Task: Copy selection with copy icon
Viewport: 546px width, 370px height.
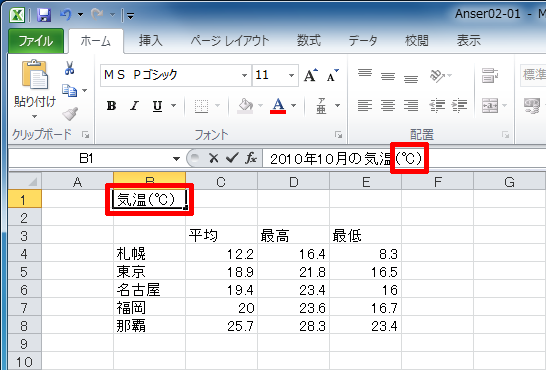Action: (x=69, y=90)
